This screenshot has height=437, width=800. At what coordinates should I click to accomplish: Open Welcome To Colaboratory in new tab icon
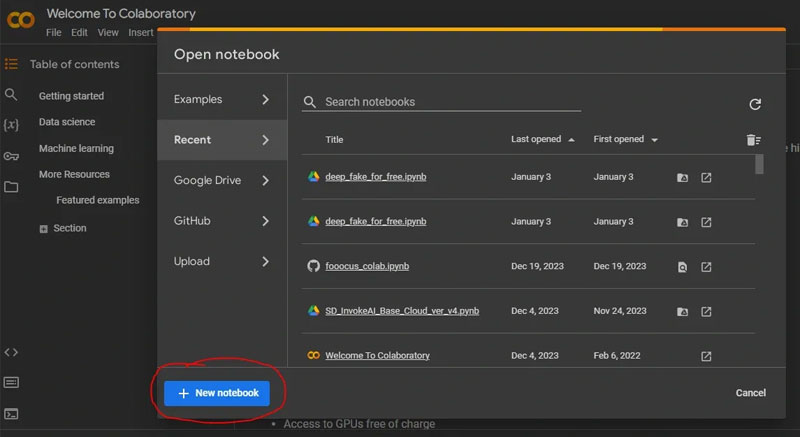click(706, 356)
